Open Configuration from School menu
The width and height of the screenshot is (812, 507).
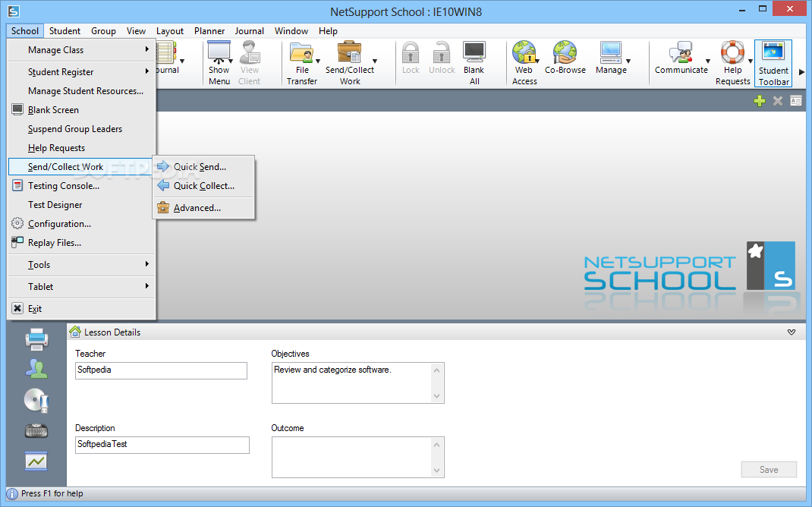(x=82, y=223)
